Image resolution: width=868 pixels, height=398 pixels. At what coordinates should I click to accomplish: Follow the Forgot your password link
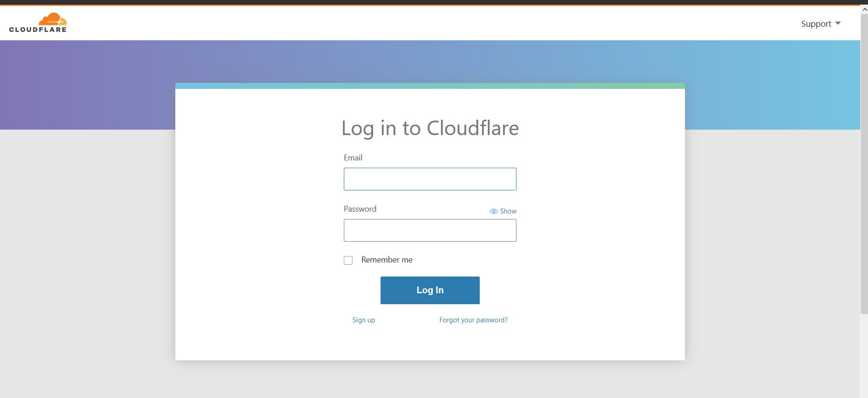(473, 320)
